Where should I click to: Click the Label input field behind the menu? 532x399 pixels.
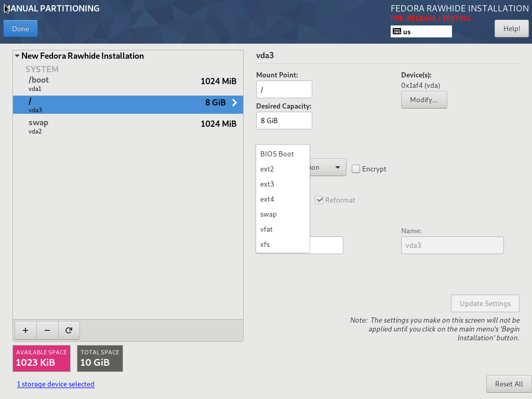[x=326, y=245]
